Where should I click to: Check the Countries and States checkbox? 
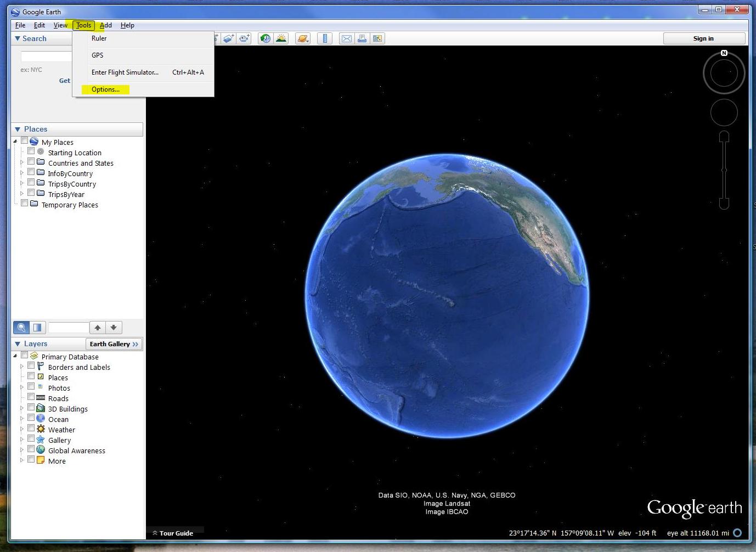click(x=31, y=161)
